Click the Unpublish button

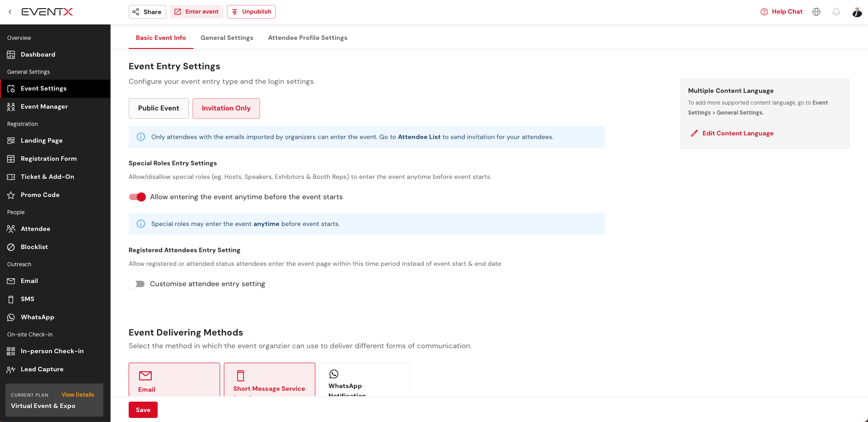(x=251, y=12)
